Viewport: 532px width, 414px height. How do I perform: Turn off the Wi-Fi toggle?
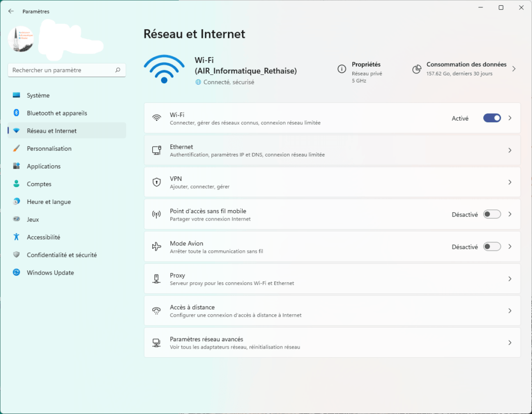[x=491, y=118]
